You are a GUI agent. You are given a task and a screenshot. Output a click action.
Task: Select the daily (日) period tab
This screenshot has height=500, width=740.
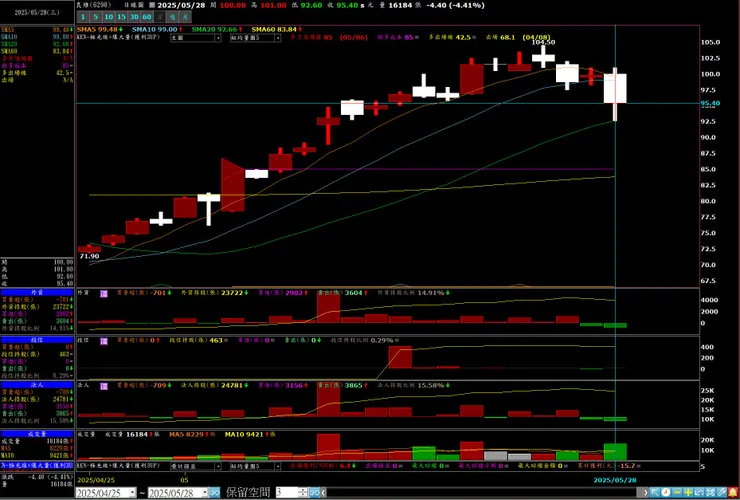point(160,17)
